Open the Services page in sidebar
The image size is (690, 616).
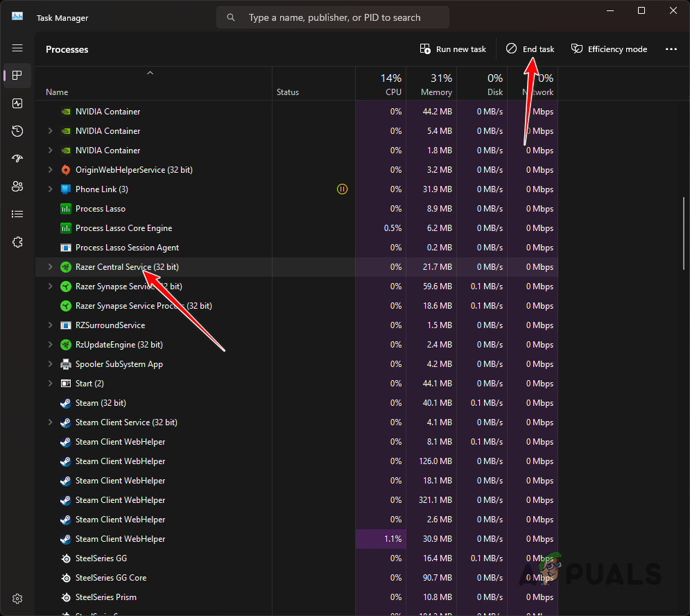(x=17, y=242)
